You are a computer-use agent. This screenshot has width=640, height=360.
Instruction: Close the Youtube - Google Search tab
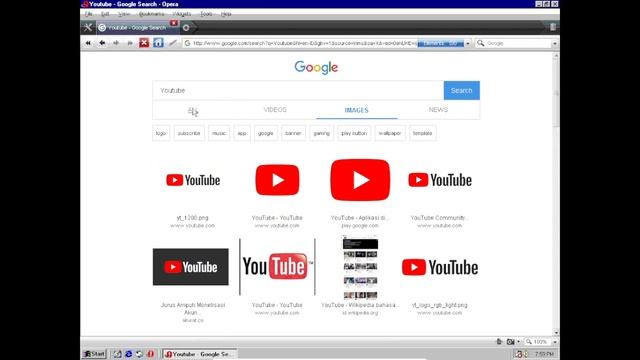coord(174,23)
